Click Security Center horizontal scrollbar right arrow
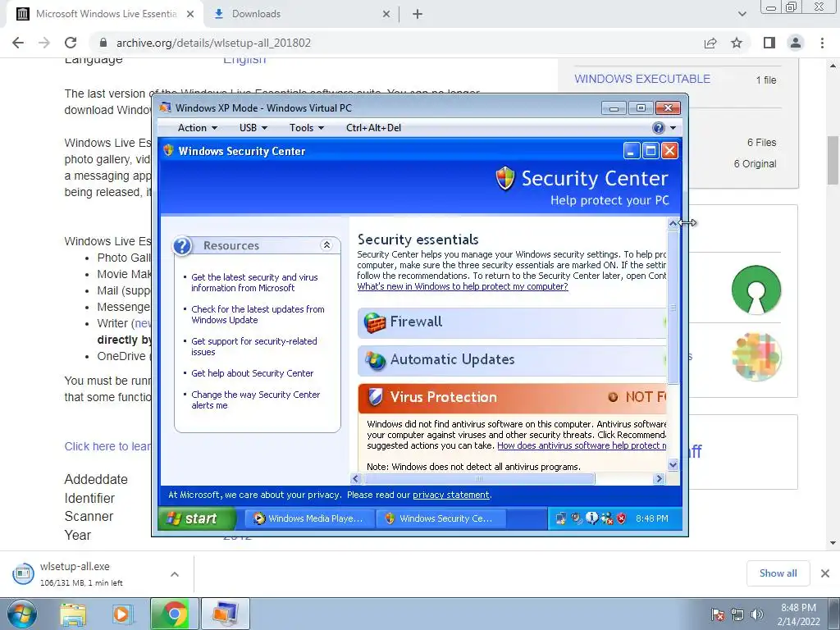Screen dimensions: 840x630 click(x=660, y=478)
